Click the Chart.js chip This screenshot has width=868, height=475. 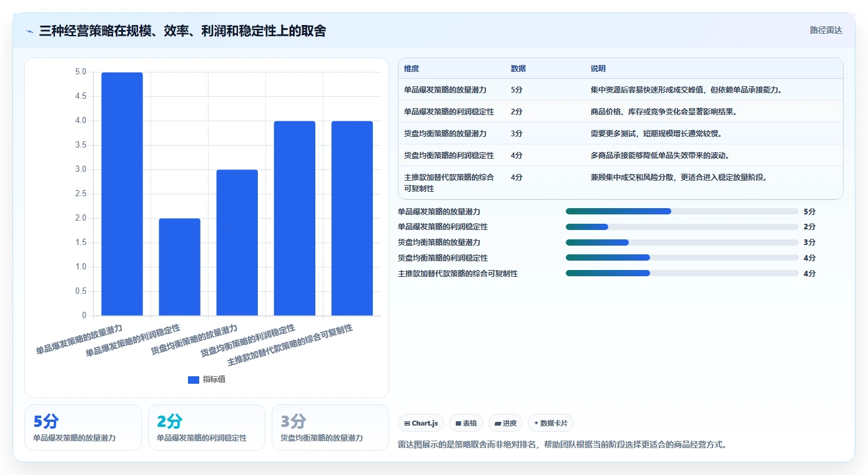tap(420, 423)
